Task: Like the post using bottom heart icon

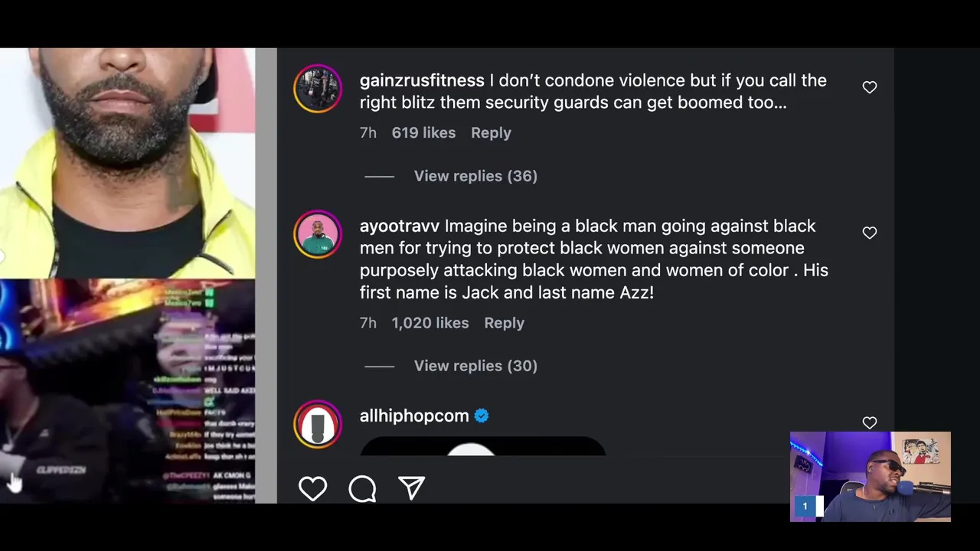Action: [312, 488]
